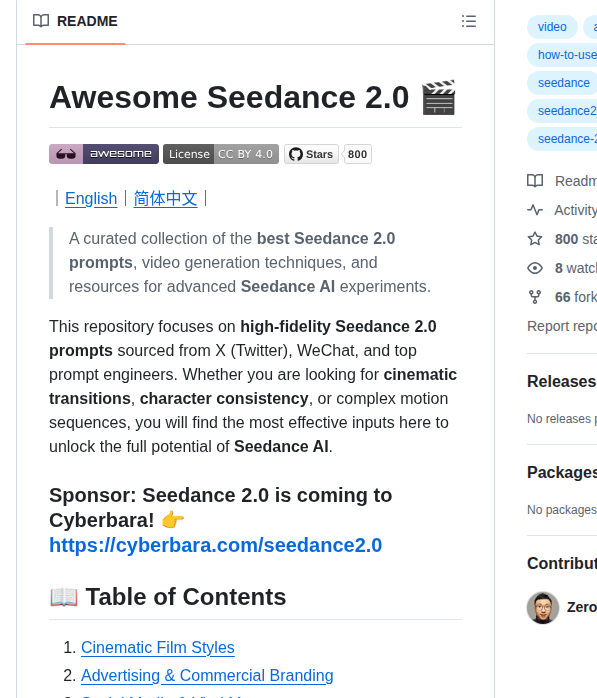The image size is (597, 698).
Task: Click the GitHub Stars badge
Action: (x=311, y=154)
